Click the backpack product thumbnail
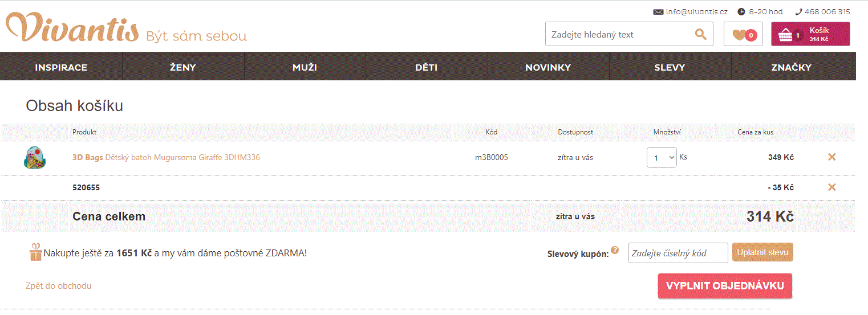 click(34, 157)
